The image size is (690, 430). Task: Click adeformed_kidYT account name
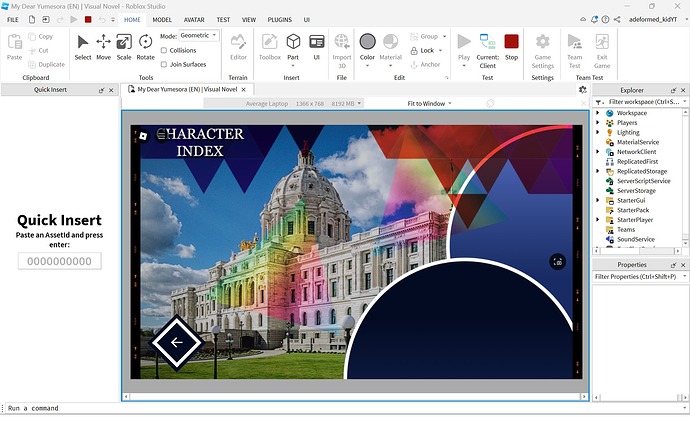click(x=653, y=20)
